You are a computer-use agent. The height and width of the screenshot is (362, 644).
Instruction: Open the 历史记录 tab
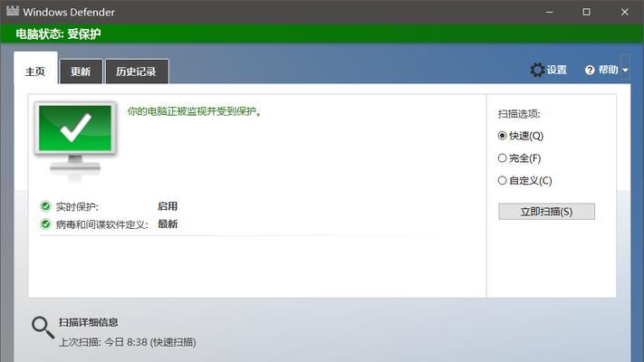[137, 71]
